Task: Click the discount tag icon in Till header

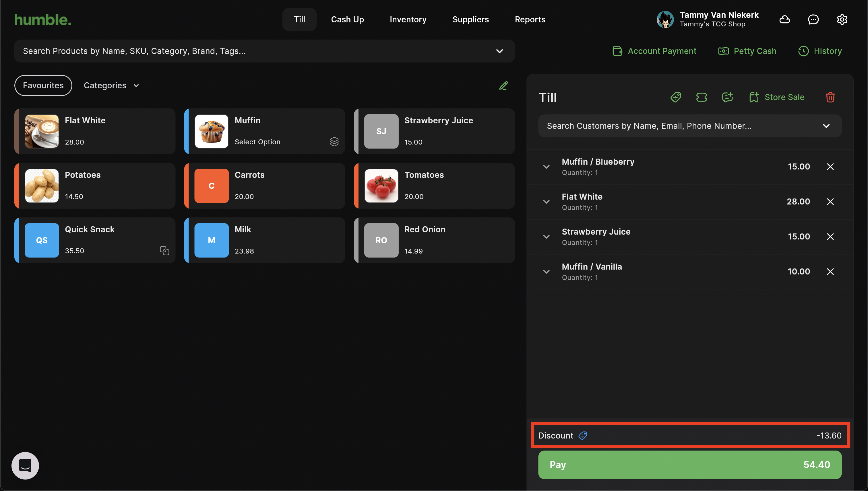Action: 676,97
